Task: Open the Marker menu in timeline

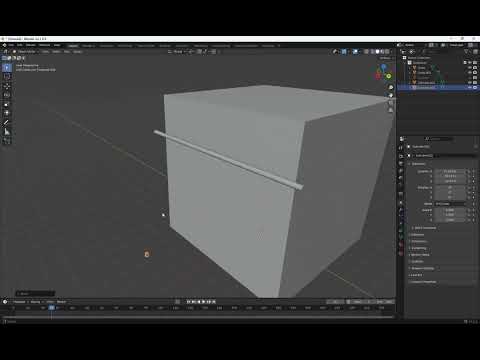Action: pos(61,302)
